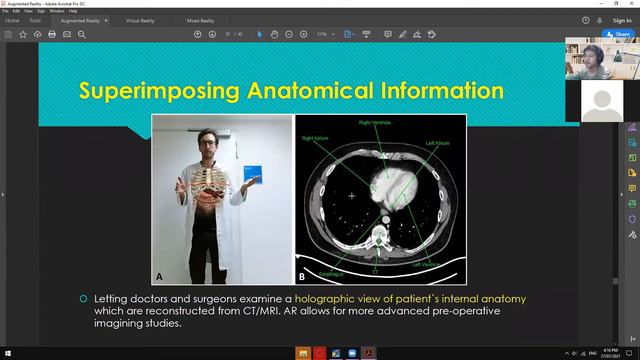Send file by email icon
This screenshot has height=360, width=640.
[x=67, y=35]
